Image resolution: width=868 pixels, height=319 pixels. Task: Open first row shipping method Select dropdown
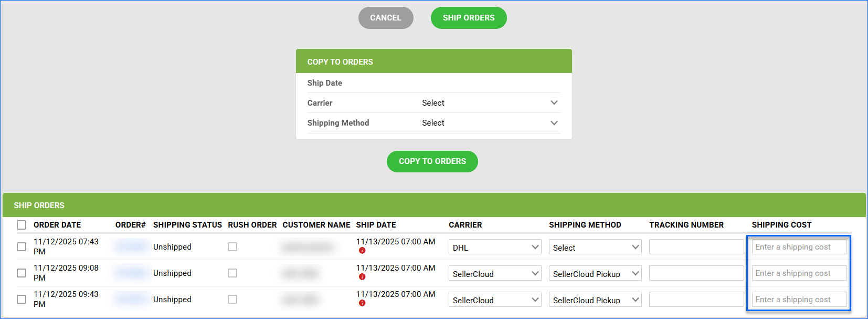click(595, 247)
